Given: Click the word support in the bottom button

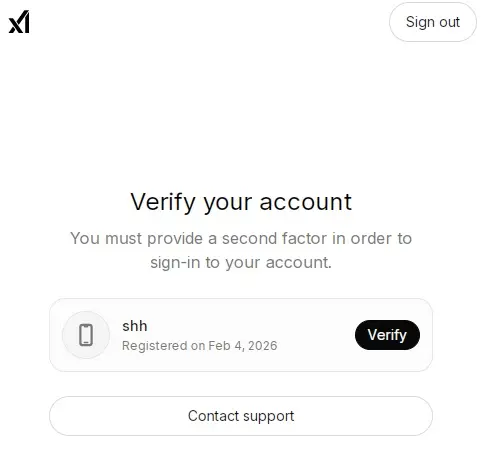Looking at the screenshot, I should 269,416.
